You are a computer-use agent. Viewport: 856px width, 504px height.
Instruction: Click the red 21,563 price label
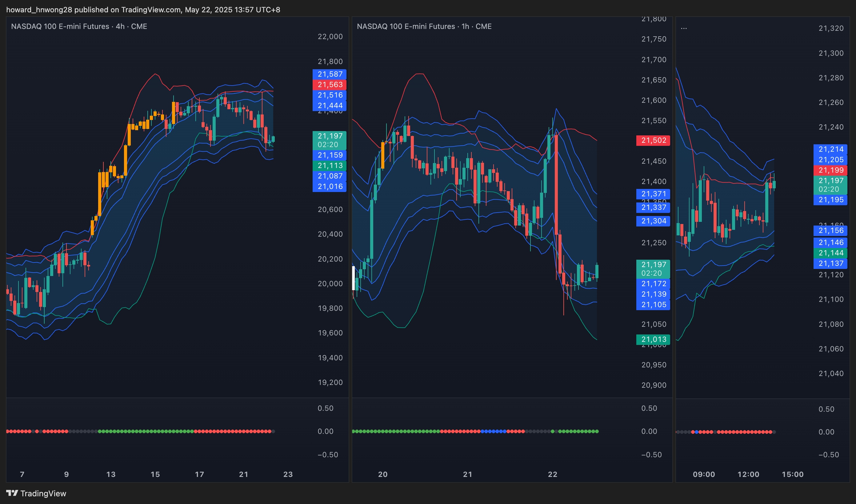(330, 85)
